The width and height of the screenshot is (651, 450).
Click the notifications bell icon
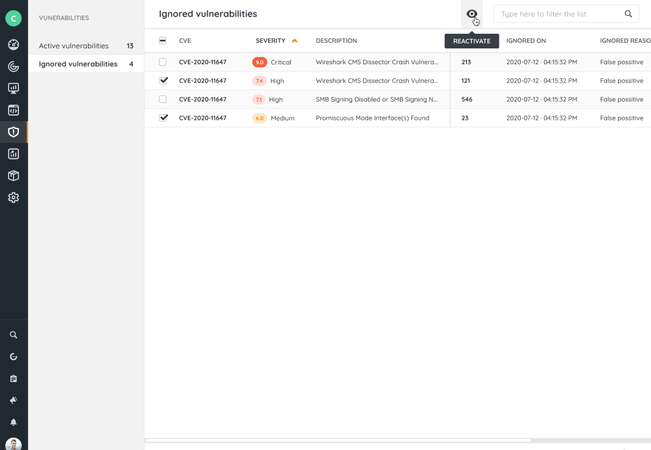click(x=14, y=422)
